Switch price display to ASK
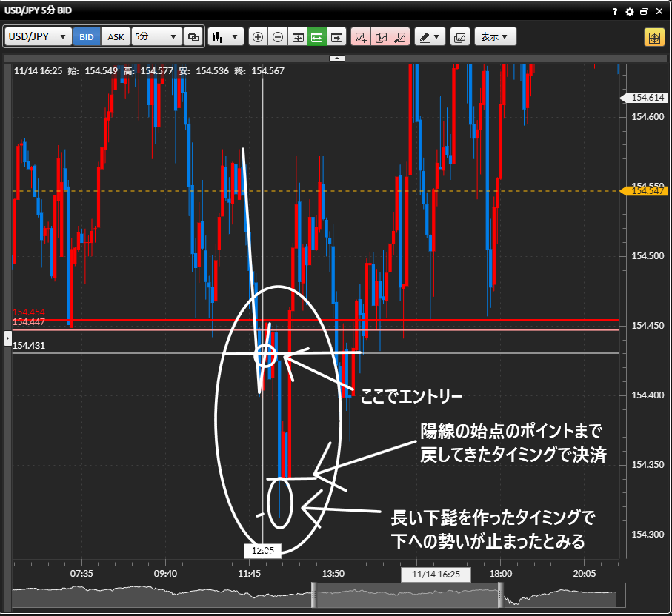The width and height of the screenshot is (672, 616). (116, 37)
